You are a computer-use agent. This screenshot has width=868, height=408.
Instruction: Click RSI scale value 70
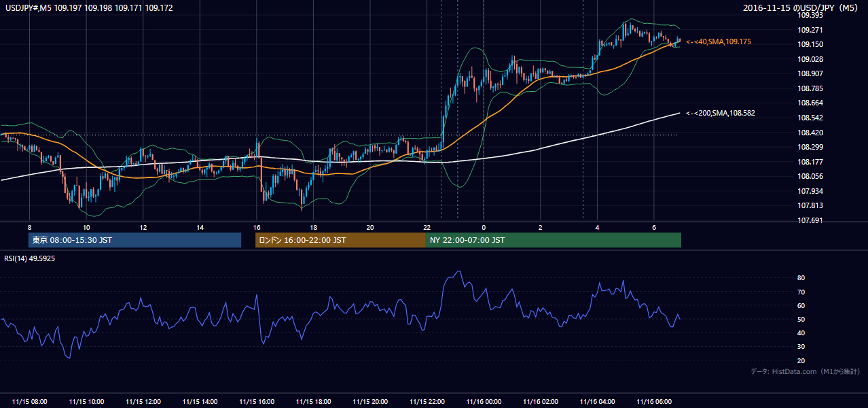801,292
